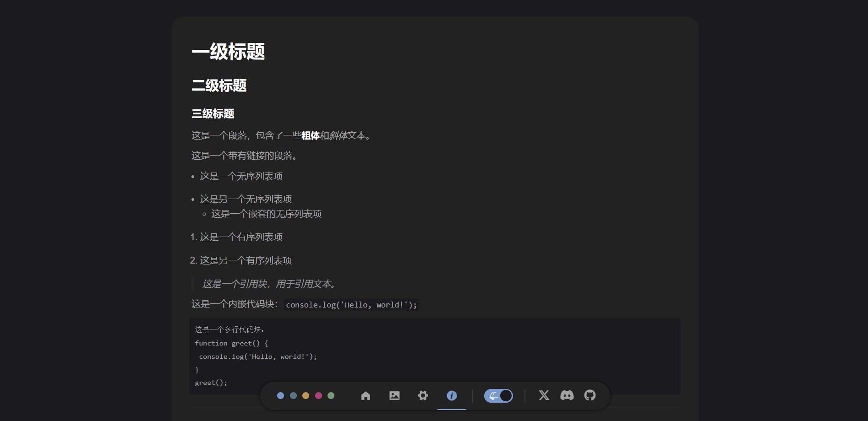Click the nested list item 这是一个嵌套的无序列表项

pos(266,214)
